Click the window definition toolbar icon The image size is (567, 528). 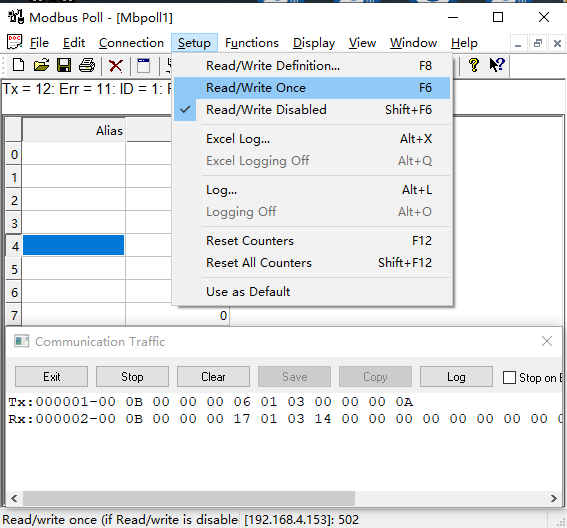[x=144, y=66]
